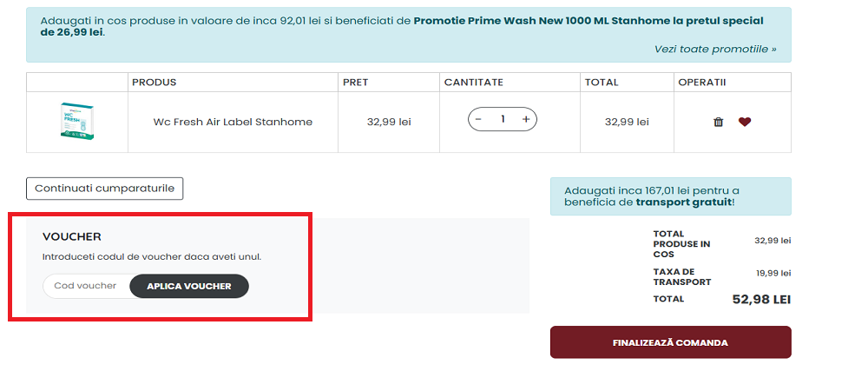
Task: Open the Wc Fresh product thumbnail
Action: pyautogui.click(x=76, y=122)
